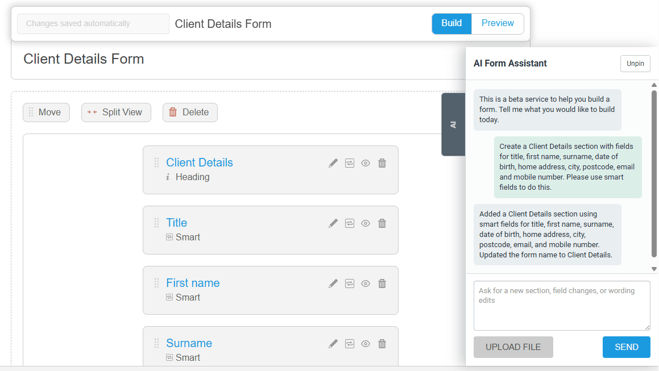Click the 'Client Details Form' page heading
The width and height of the screenshot is (659, 371).
click(x=83, y=59)
